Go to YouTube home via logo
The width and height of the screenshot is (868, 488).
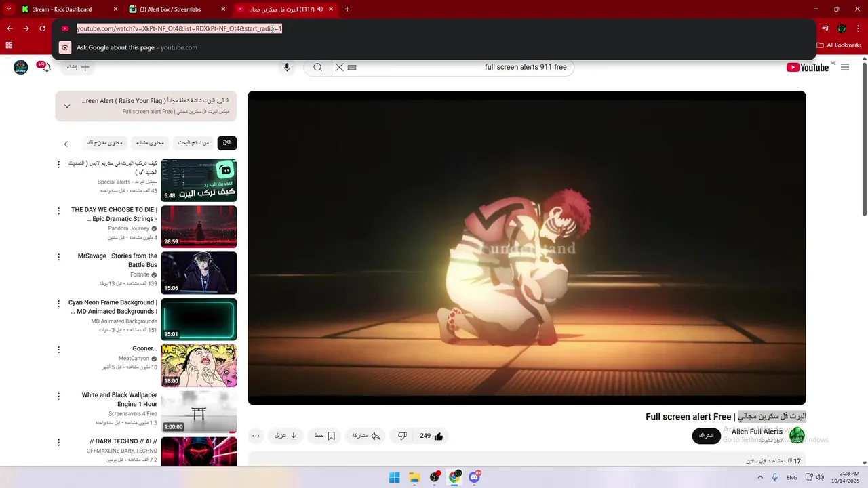[x=807, y=67]
